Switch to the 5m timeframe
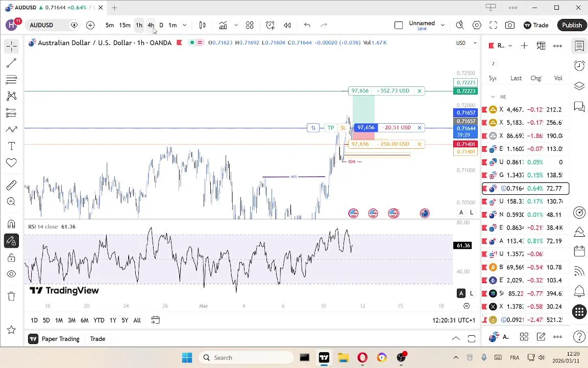The image size is (588, 368). 110,25
